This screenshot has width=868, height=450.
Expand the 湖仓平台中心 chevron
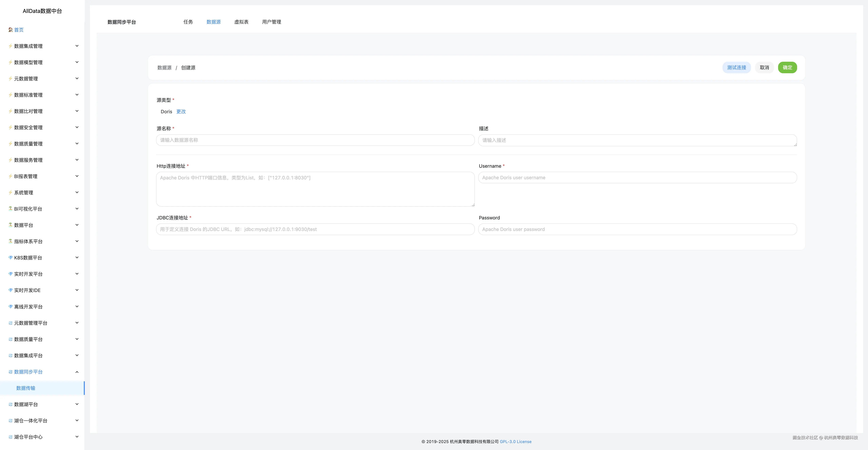pyautogui.click(x=77, y=437)
